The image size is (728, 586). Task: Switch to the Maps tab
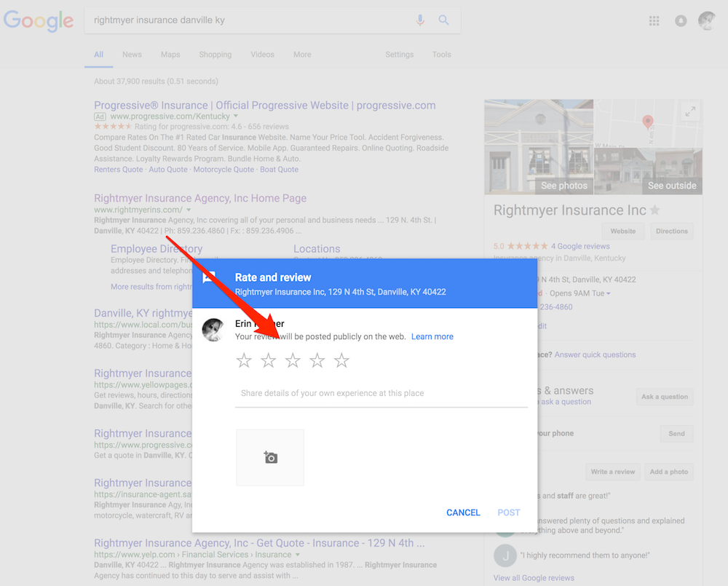[x=170, y=55]
